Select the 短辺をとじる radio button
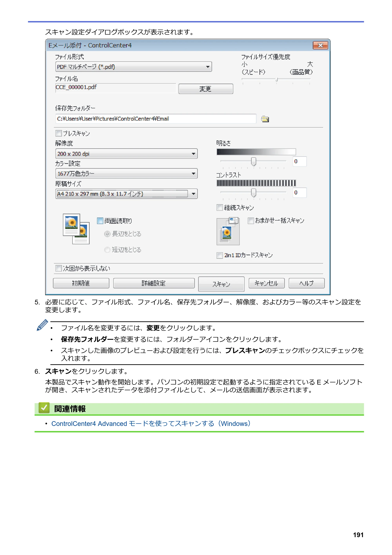 point(107,250)
